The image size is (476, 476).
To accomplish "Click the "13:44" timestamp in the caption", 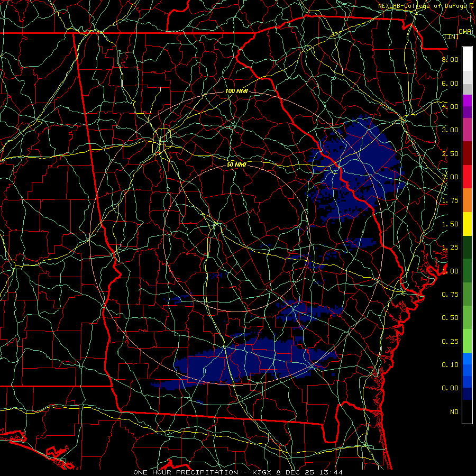I will pyautogui.click(x=330, y=472).
